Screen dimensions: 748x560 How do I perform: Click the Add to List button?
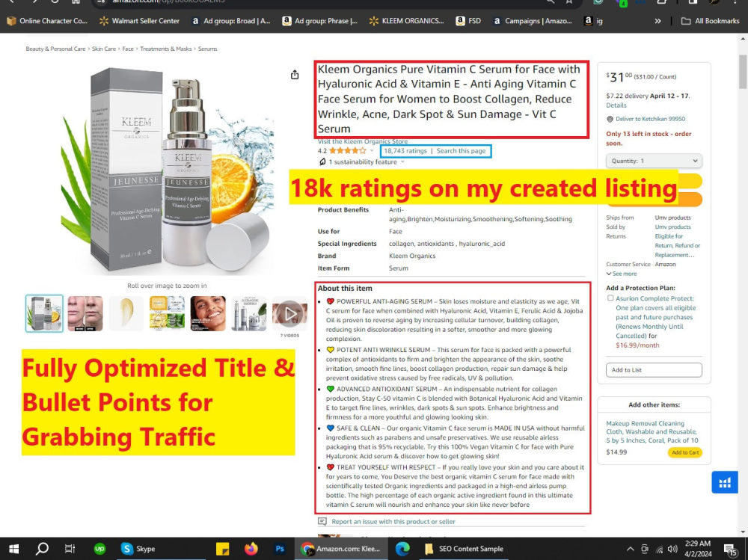[654, 369]
